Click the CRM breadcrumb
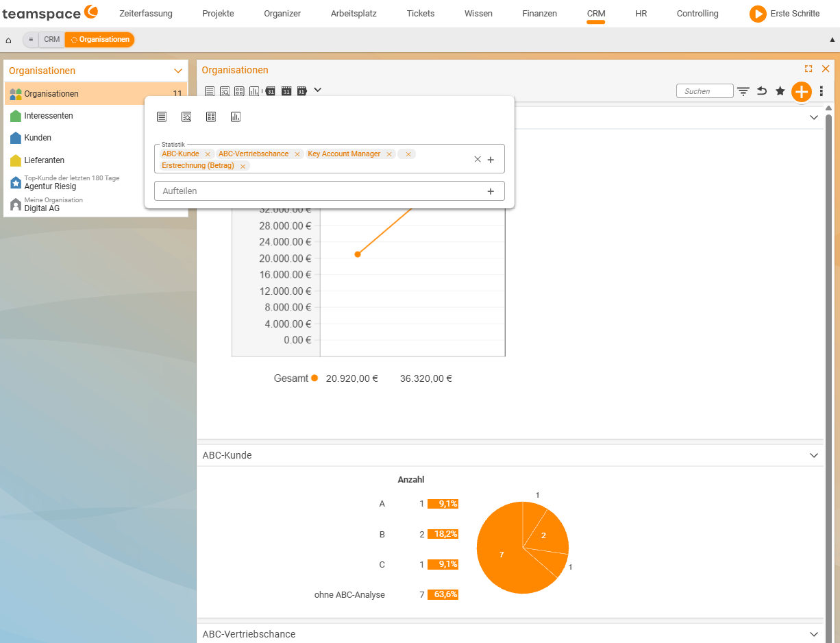 pyautogui.click(x=52, y=40)
